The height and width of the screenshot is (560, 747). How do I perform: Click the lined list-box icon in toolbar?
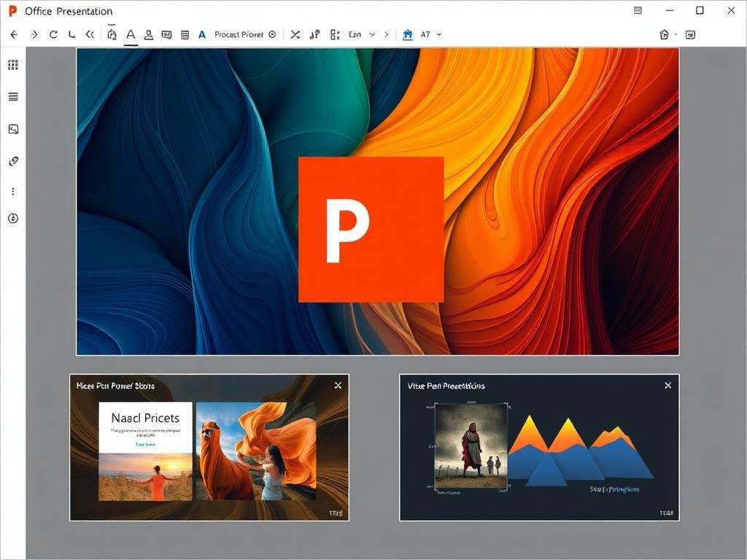click(185, 35)
